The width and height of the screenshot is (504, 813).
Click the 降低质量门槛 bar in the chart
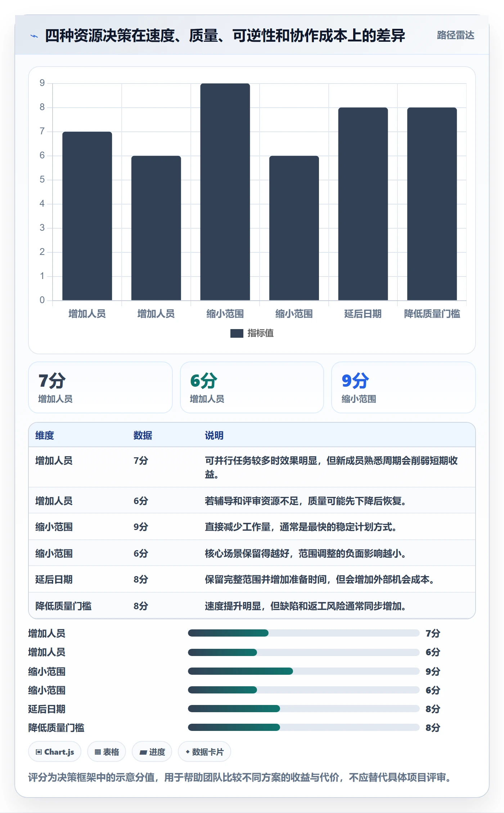pos(432,204)
